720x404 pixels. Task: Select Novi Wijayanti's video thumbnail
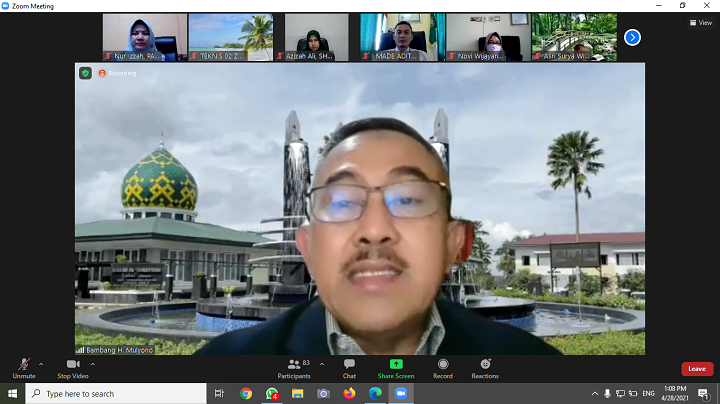pyautogui.click(x=488, y=37)
